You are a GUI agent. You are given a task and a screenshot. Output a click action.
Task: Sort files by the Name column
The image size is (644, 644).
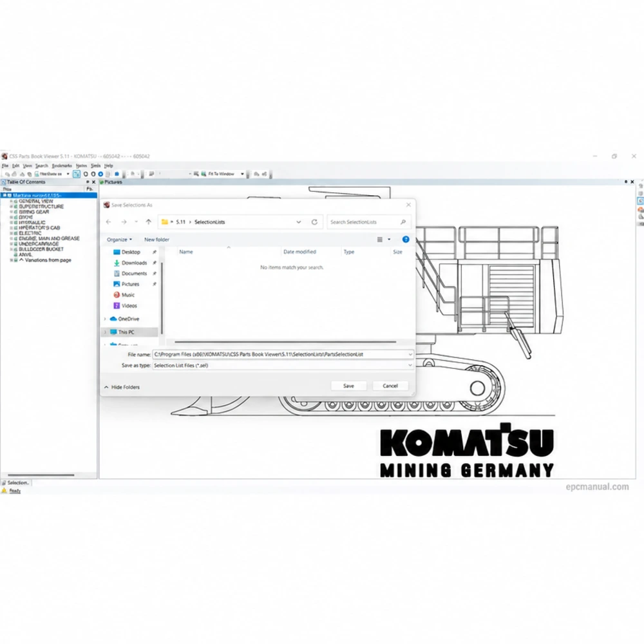[x=186, y=252]
